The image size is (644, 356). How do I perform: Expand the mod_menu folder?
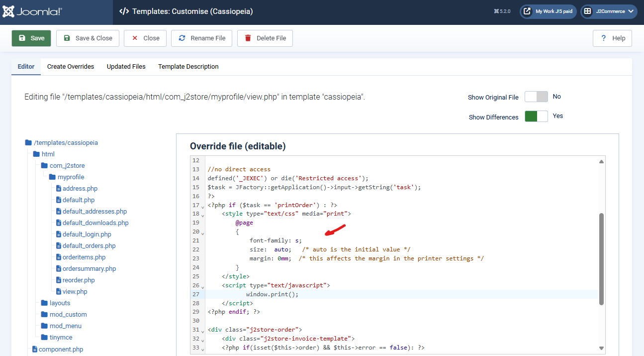click(x=61, y=326)
